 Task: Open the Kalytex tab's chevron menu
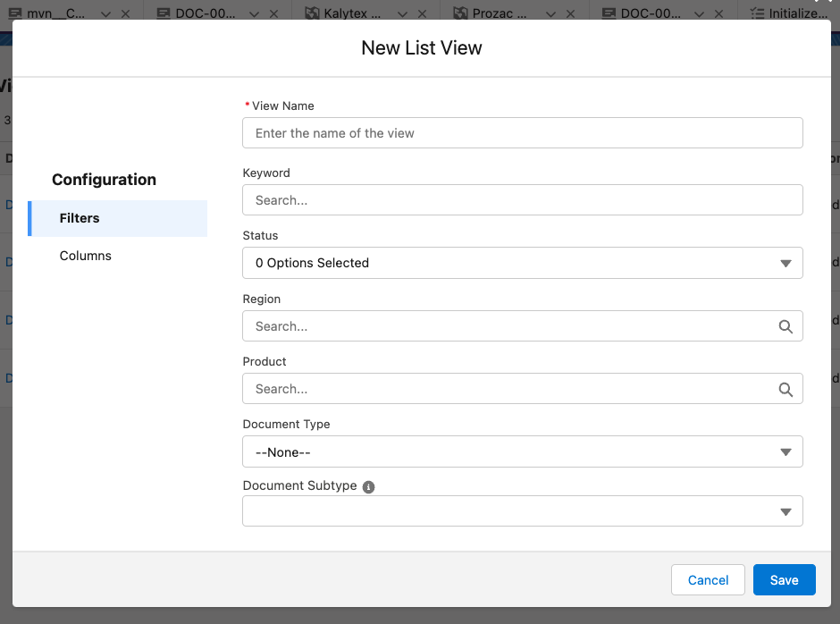[402, 13]
